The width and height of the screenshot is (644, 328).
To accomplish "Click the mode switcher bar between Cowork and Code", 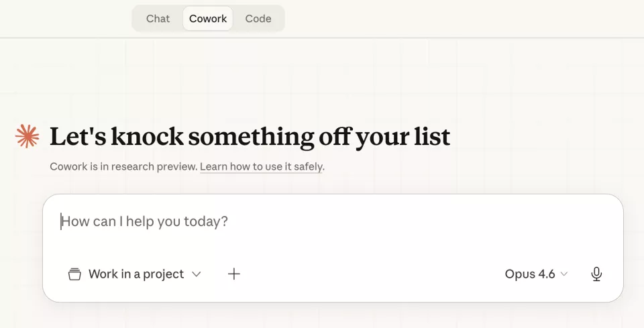I will click(237, 19).
